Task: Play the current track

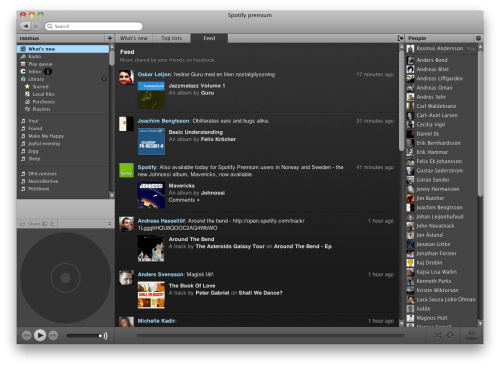Action: pos(40,335)
